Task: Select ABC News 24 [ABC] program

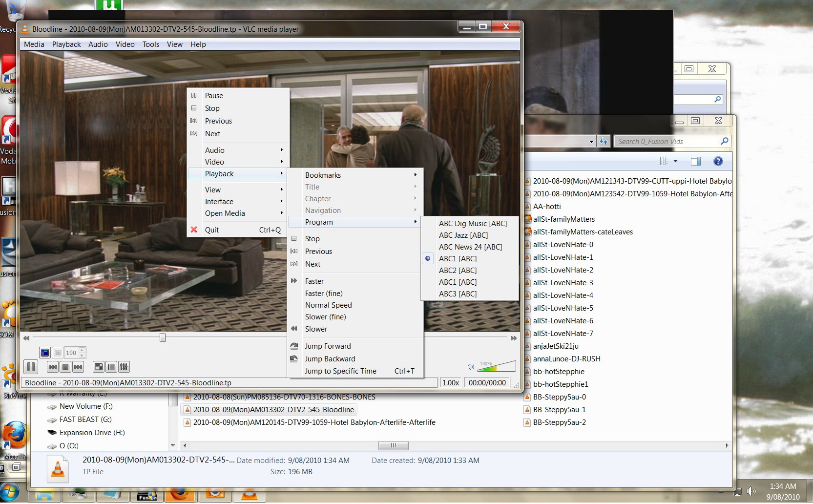Action: point(470,247)
